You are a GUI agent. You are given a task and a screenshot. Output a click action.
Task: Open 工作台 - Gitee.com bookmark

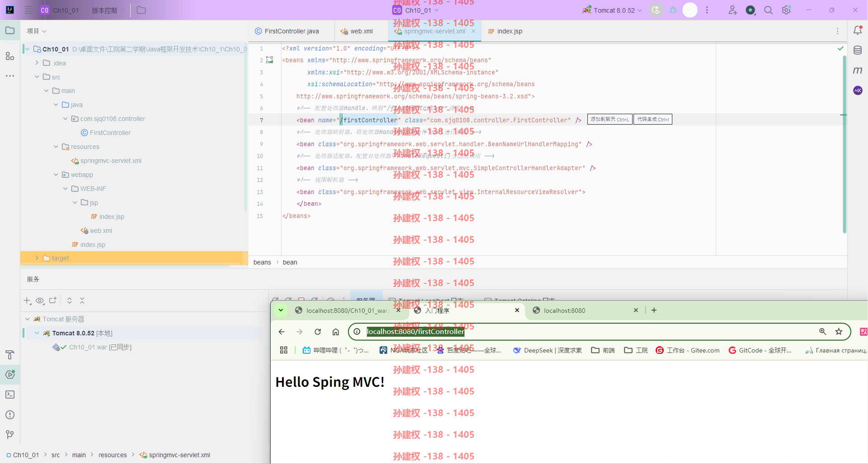pyautogui.click(x=687, y=350)
